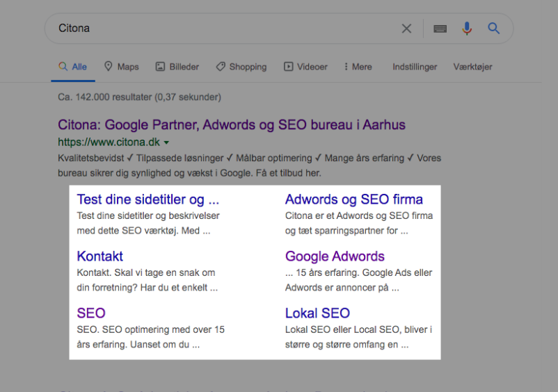Click the 'Kvalitetsbevidst' snippet description text
558x392 pixels.
250,165
